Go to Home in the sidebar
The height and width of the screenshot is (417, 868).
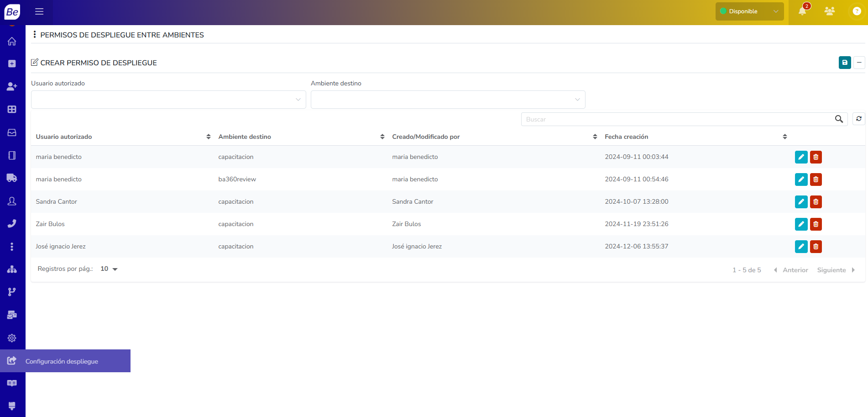[12, 42]
